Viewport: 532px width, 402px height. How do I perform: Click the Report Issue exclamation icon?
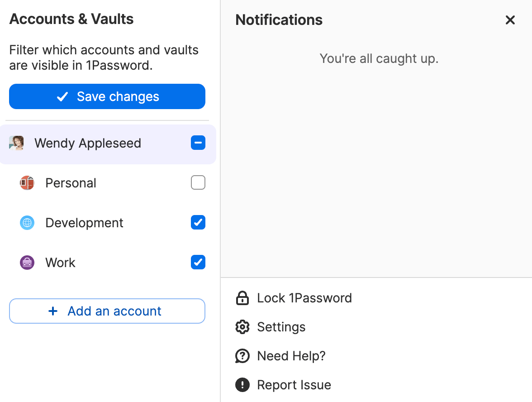(x=242, y=385)
